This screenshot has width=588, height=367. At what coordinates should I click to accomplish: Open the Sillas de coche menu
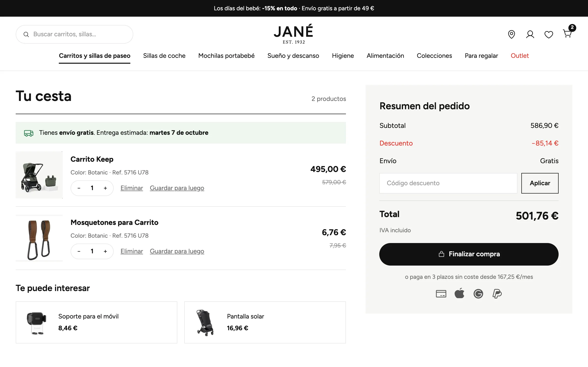164,56
